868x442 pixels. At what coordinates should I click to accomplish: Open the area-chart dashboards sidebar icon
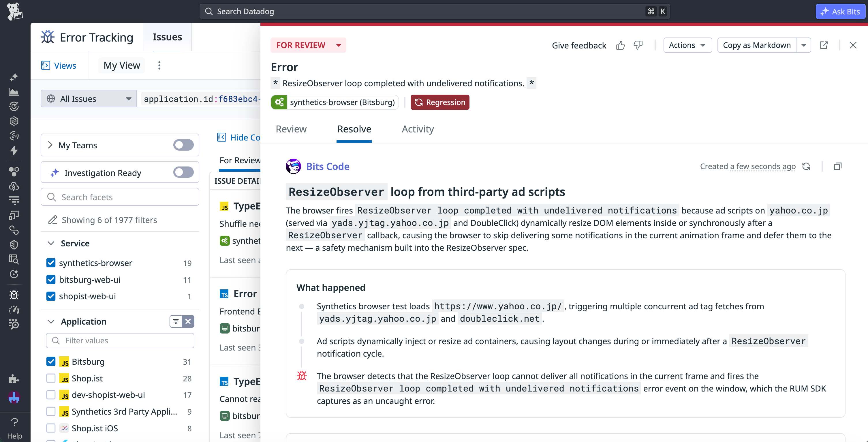point(14,92)
